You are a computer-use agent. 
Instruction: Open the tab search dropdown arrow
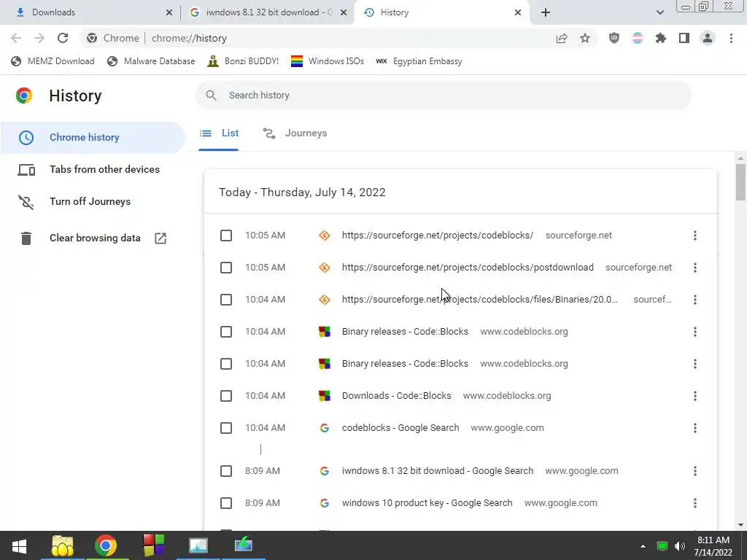coord(659,12)
